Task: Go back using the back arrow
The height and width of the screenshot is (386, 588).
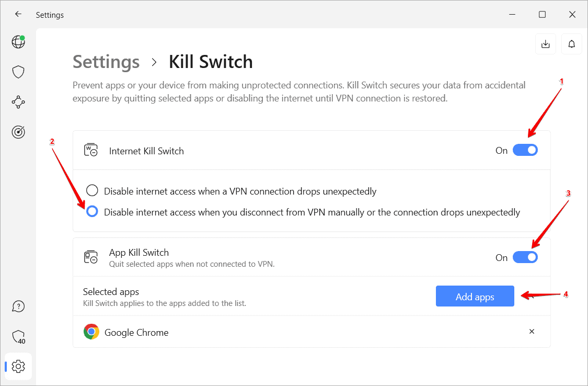Action: [x=18, y=15]
